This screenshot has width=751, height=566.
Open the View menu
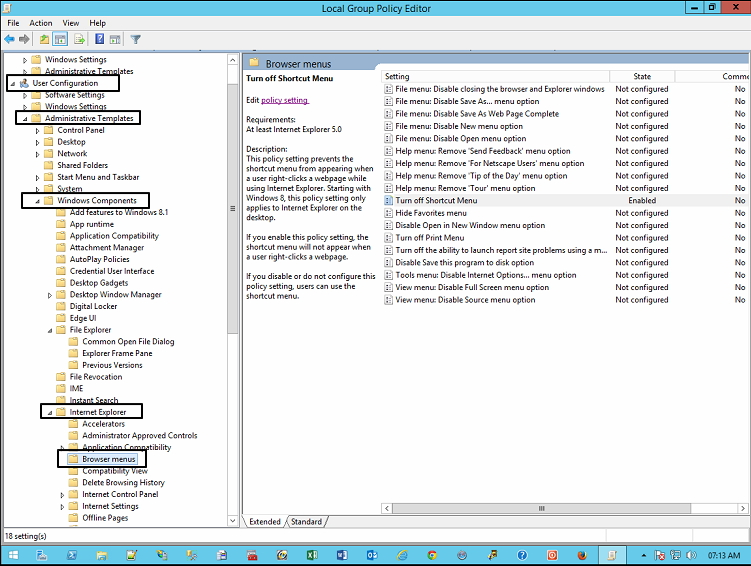[x=71, y=23]
